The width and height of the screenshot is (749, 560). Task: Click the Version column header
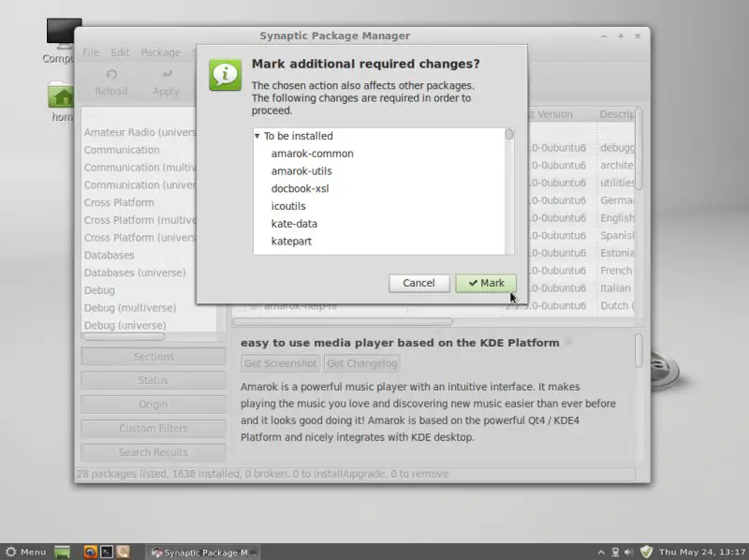pyautogui.click(x=561, y=114)
